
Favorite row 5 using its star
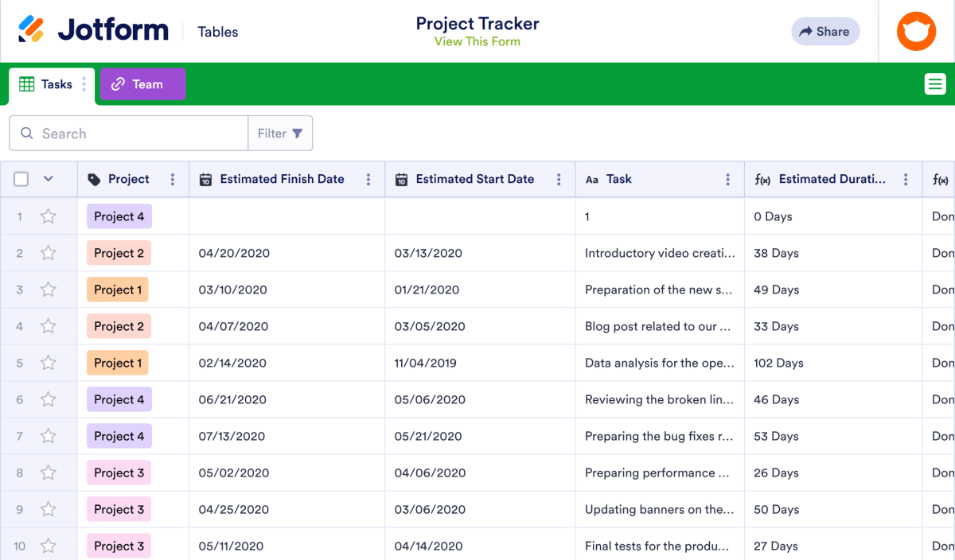click(48, 363)
